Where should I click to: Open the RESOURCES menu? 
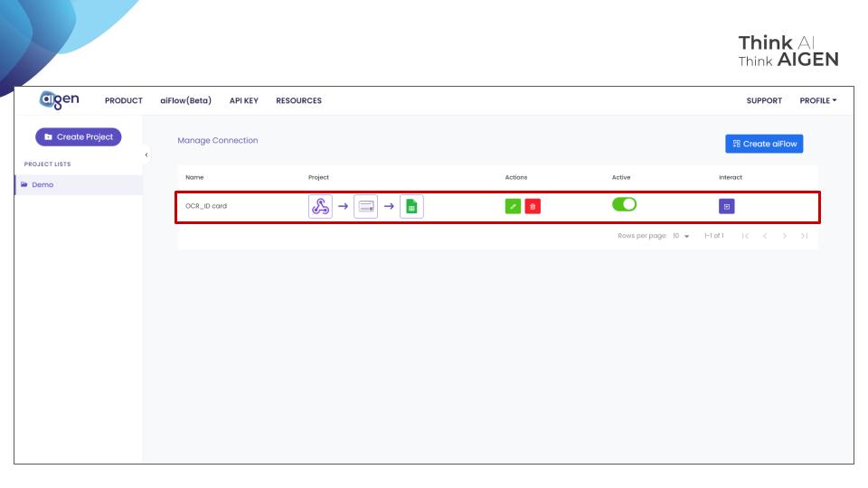(x=299, y=100)
